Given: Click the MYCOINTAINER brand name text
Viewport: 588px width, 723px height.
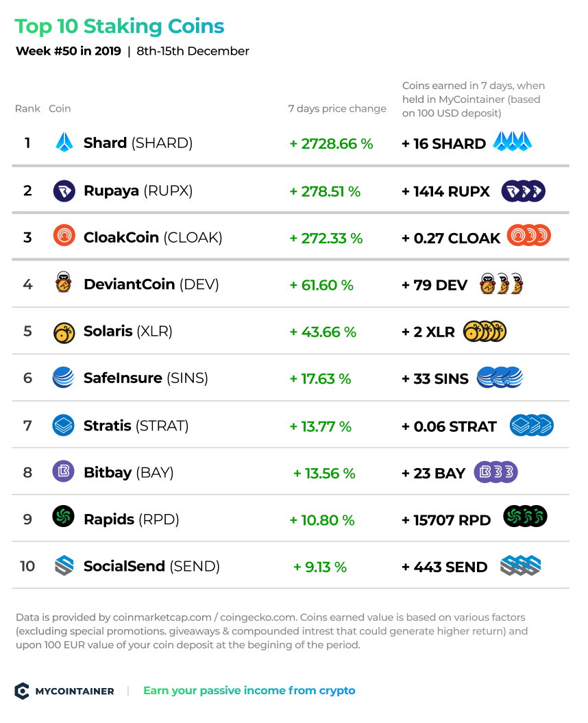Looking at the screenshot, I should pos(75,691).
